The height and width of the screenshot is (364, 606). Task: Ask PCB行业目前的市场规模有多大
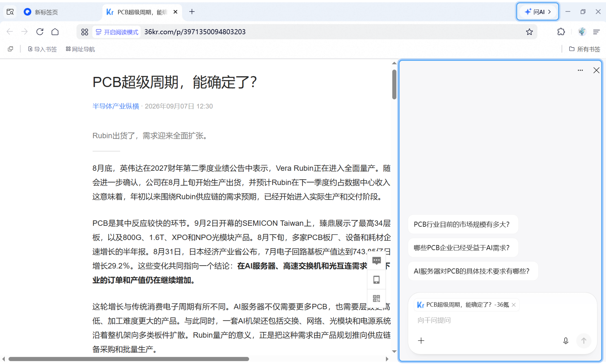[x=463, y=224]
